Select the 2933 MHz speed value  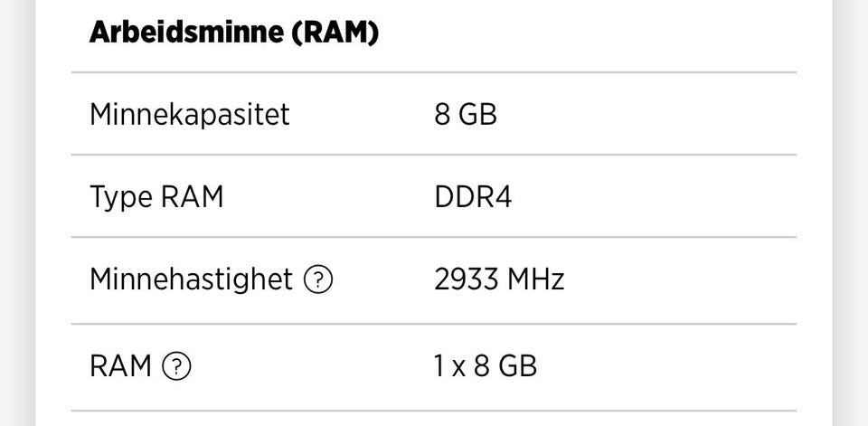click(x=499, y=279)
